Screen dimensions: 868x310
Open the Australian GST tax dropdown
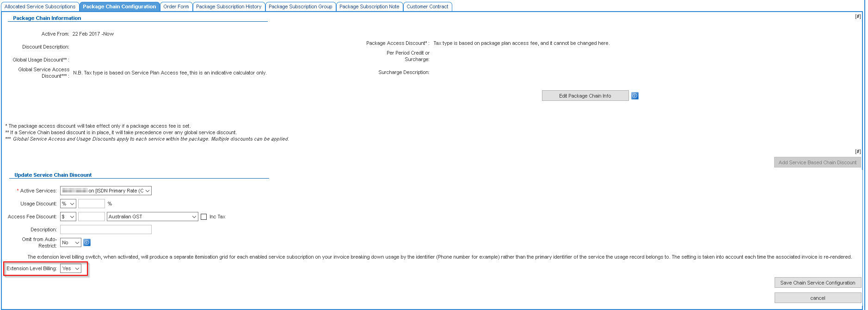152,217
